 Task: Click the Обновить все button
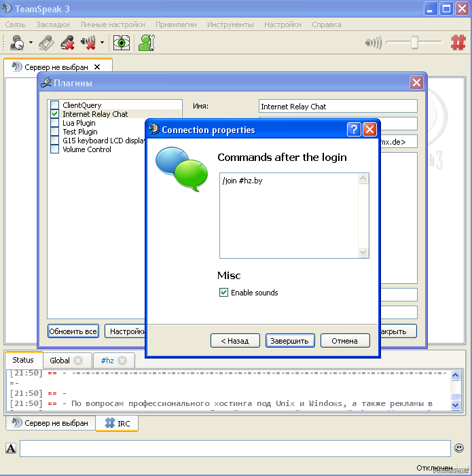(73, 331)
